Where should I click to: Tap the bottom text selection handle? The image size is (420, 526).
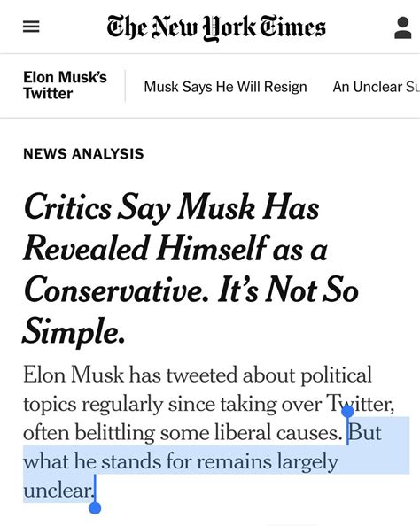point(95,508)
